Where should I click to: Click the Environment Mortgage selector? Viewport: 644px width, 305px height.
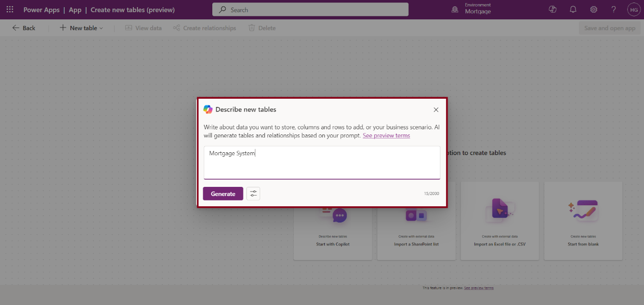pos(471,10)
